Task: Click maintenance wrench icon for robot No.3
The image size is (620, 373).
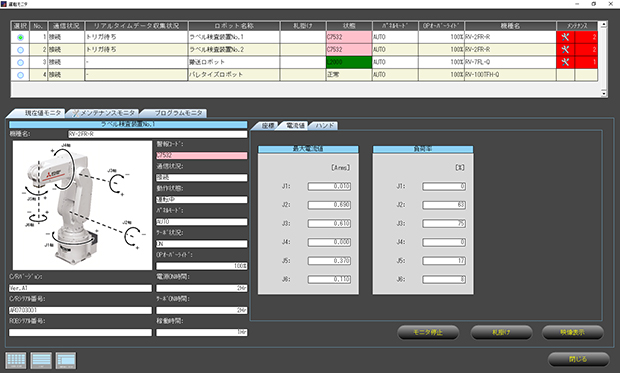Action: pyautogui.click(x=565, y=62)
